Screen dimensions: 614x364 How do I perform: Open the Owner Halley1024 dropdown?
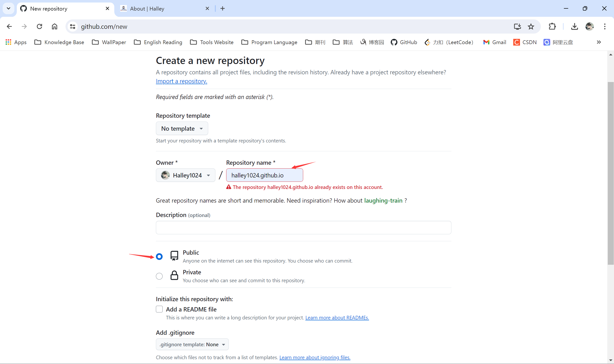[185, 175]
